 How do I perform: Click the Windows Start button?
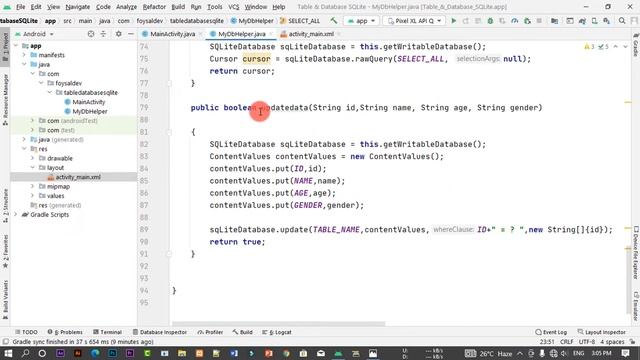point(8,353)
